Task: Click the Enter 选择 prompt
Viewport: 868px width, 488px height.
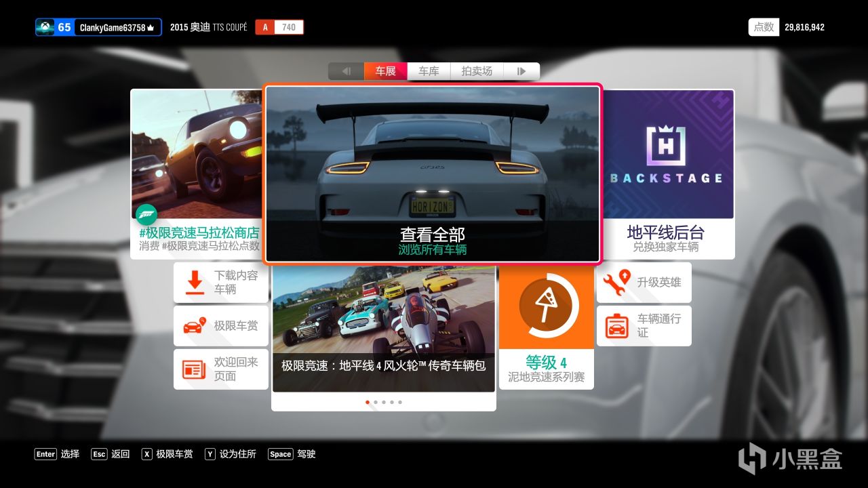Action: click(x=57, y=454)
